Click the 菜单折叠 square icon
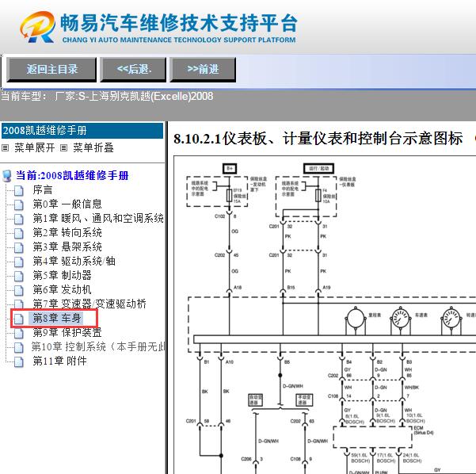 (63, 148)
